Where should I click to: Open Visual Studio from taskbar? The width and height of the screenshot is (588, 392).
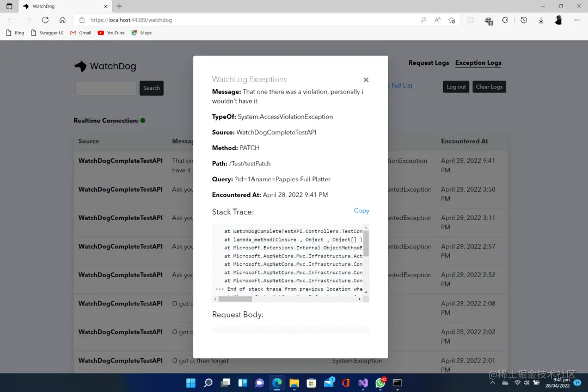(x=363, y=383)
